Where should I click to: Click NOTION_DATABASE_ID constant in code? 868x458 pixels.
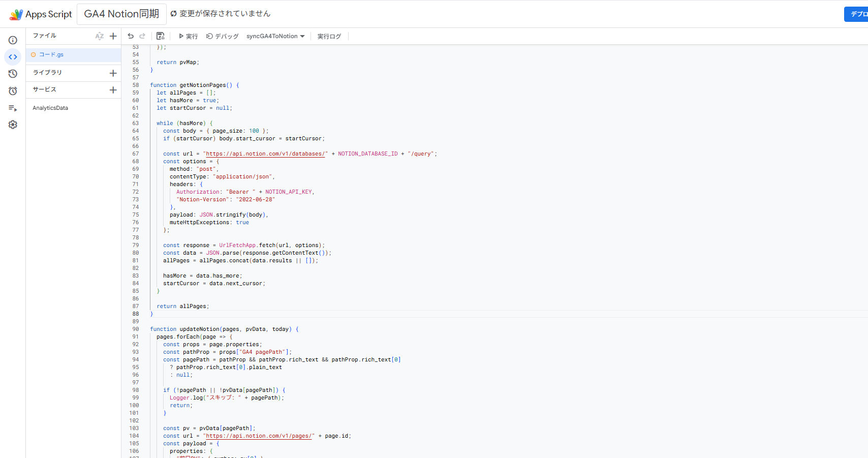368,154
